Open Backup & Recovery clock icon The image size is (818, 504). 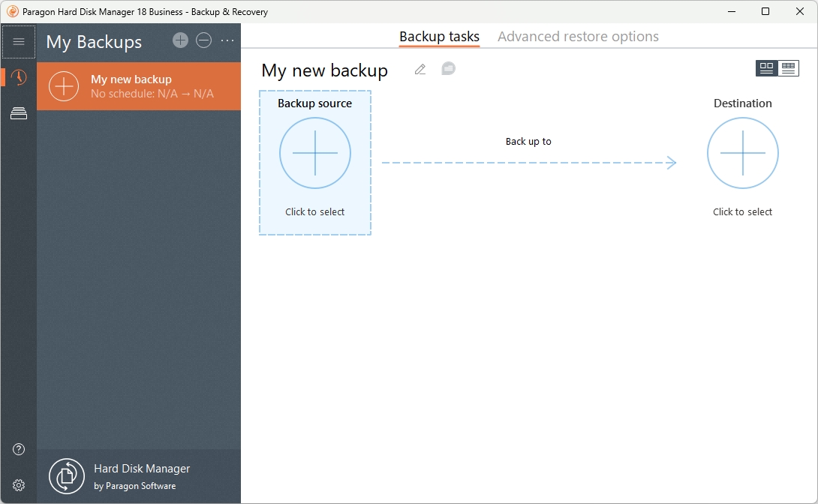(19, 77)
